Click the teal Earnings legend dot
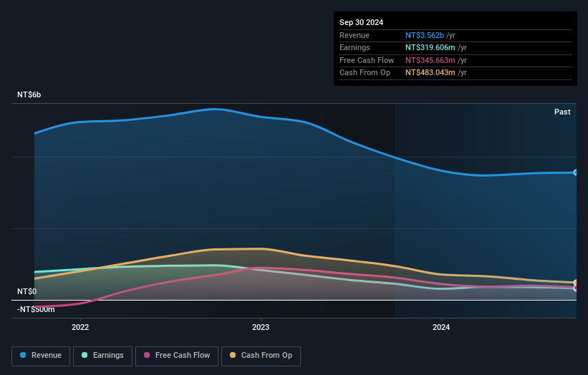The width and height of the screenshot is (588, 375). pyautogui.click(x=85, y=355)
